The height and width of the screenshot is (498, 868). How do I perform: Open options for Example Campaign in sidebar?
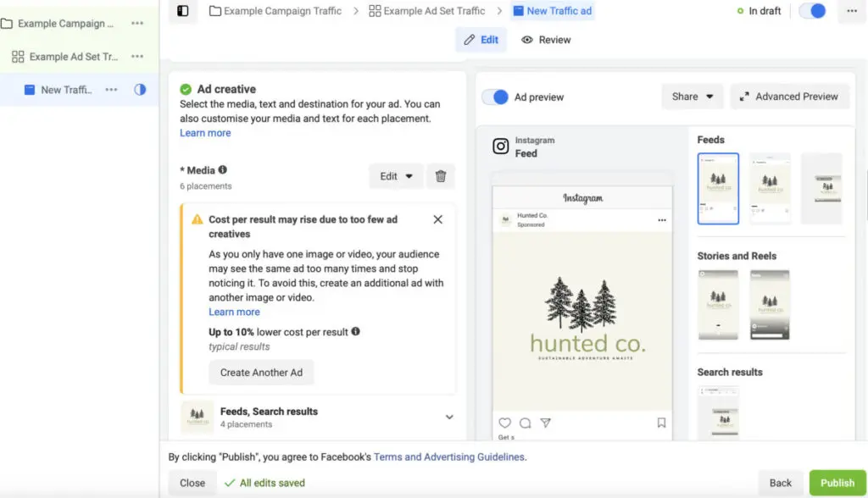coord(137,23)
